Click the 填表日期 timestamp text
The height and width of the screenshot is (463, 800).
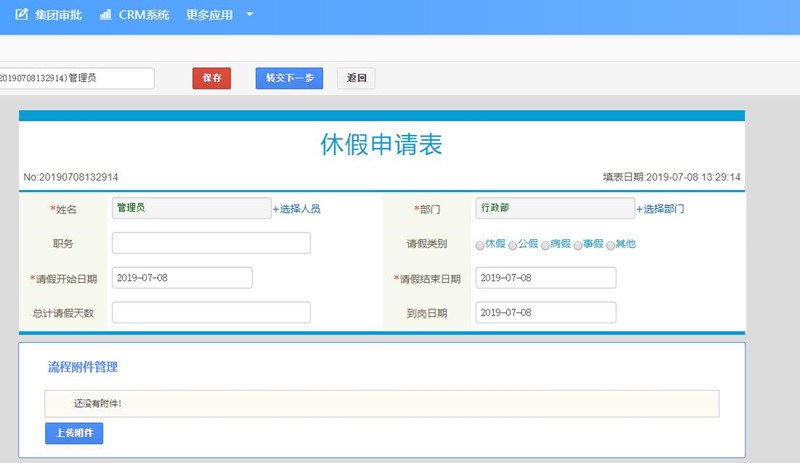point(671,177)
